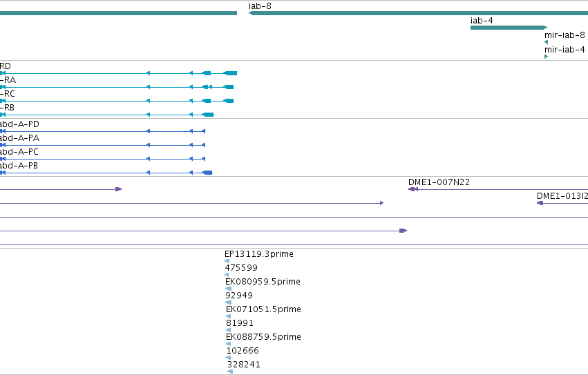Screen dimensions: 588x375
Task: Click the EK080959.5prime label
Action: point(263,282)
